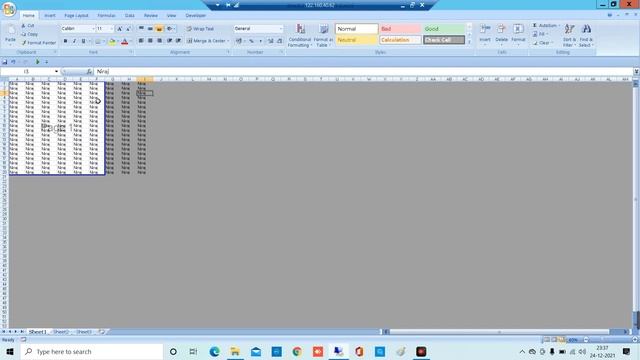
Task: Apply the Calculation cell style
Action: 400,40
